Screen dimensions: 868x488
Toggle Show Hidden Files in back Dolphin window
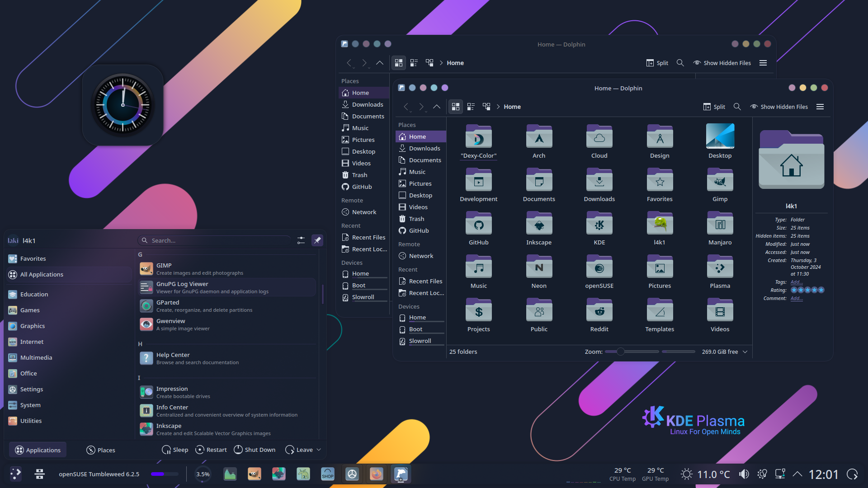pyautogui.click(x=722, y=63)
